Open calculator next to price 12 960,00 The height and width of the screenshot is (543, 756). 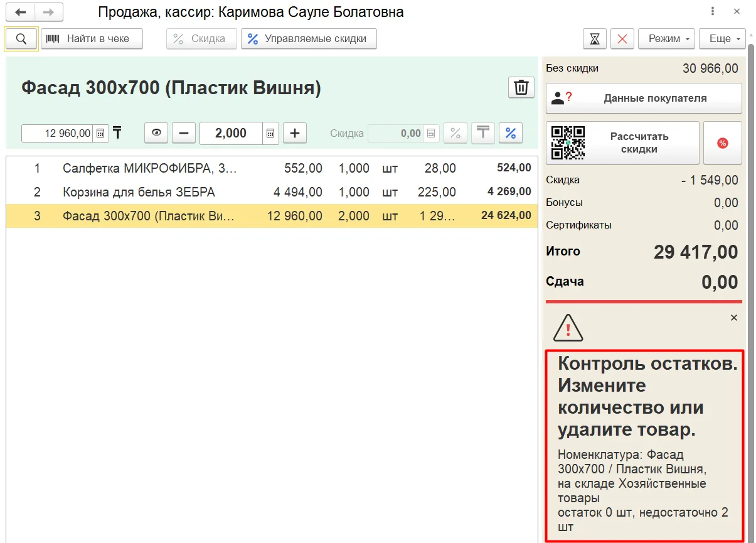[x=100, y=133]
